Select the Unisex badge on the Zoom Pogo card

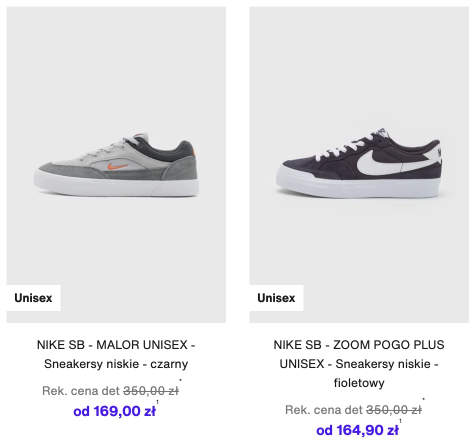[x=276, y=298]
